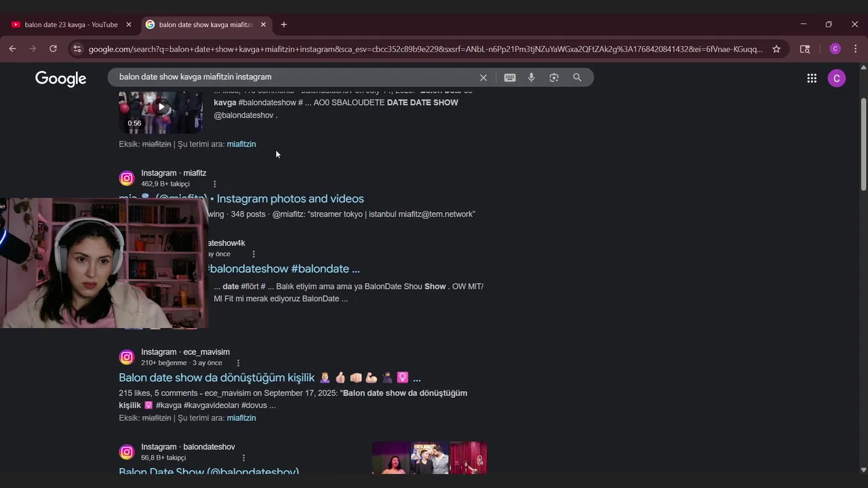Select the text "66,8 B+ takipçi"
The height and width of the screenshot is (488, 868).
163,457
